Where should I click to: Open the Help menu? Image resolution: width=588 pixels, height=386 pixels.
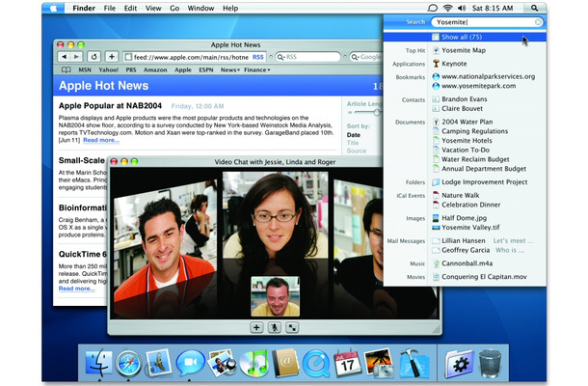pyautogui.click(x=230, y=8)
